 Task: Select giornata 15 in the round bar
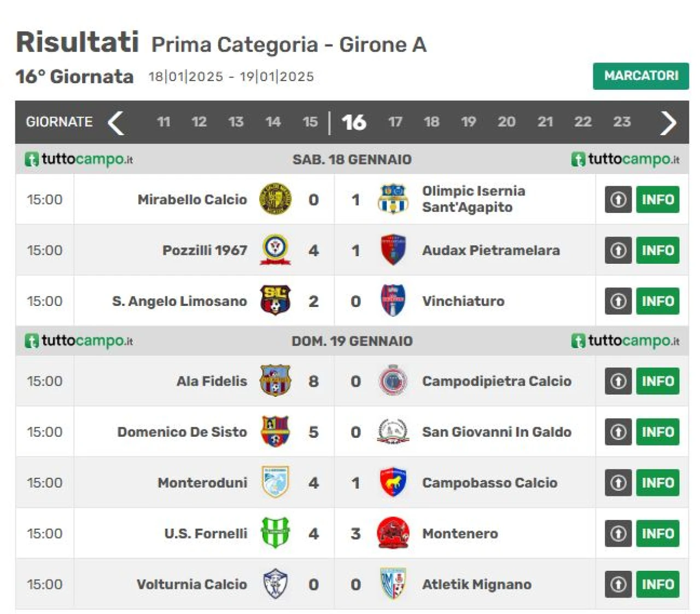point(310,122)
